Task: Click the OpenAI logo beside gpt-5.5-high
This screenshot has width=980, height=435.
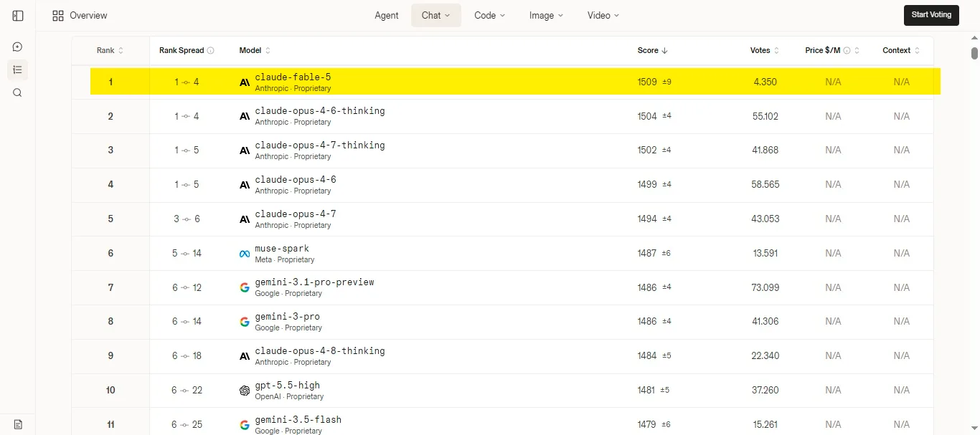Action: 245,391
